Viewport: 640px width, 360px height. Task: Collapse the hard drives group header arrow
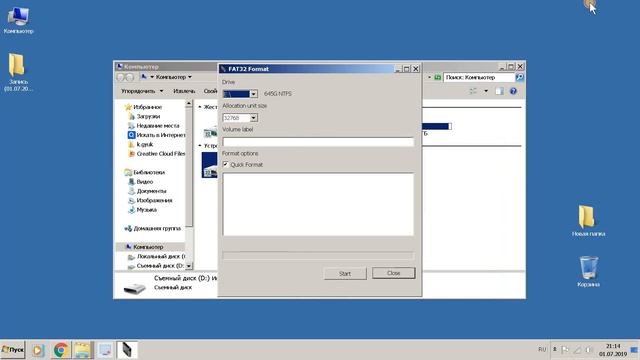pos(200,107)
